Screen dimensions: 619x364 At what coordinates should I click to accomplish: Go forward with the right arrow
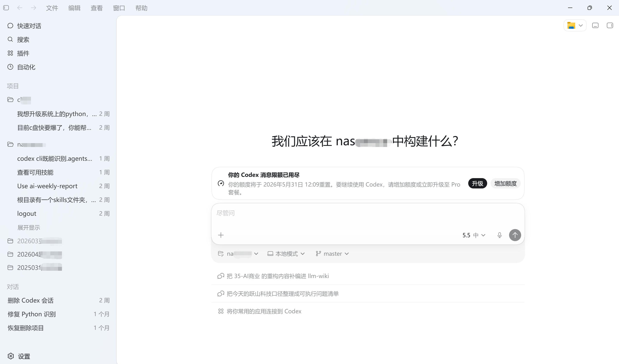tap(34, 8)
